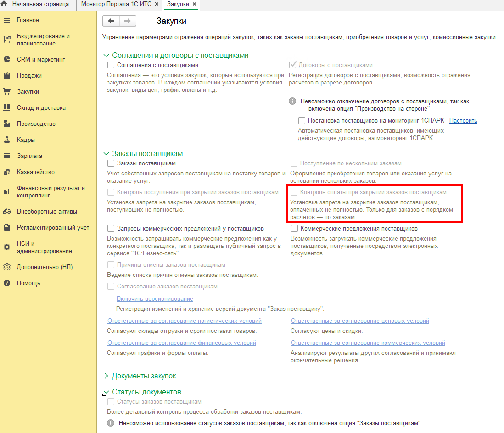The width and height of the screenshot is (504, 433).
Task: Open the Производство factory icon
Action: tap(7, 124)
